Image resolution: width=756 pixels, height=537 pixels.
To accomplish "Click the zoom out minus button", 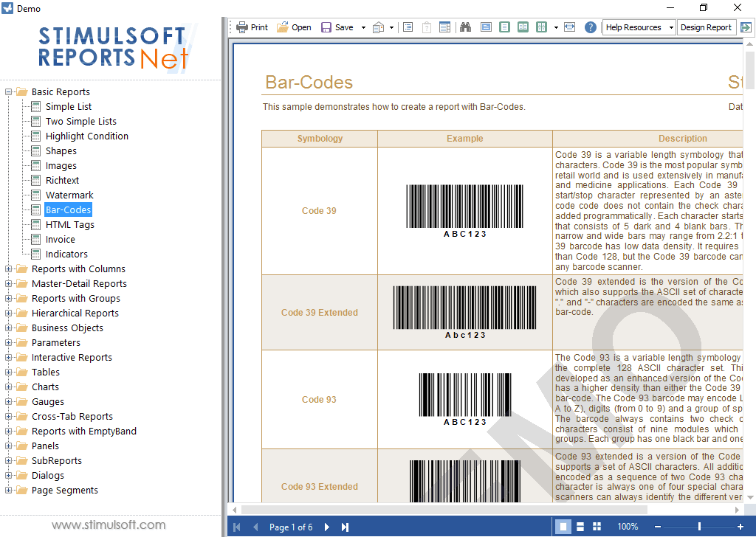I will click(658, 527).
